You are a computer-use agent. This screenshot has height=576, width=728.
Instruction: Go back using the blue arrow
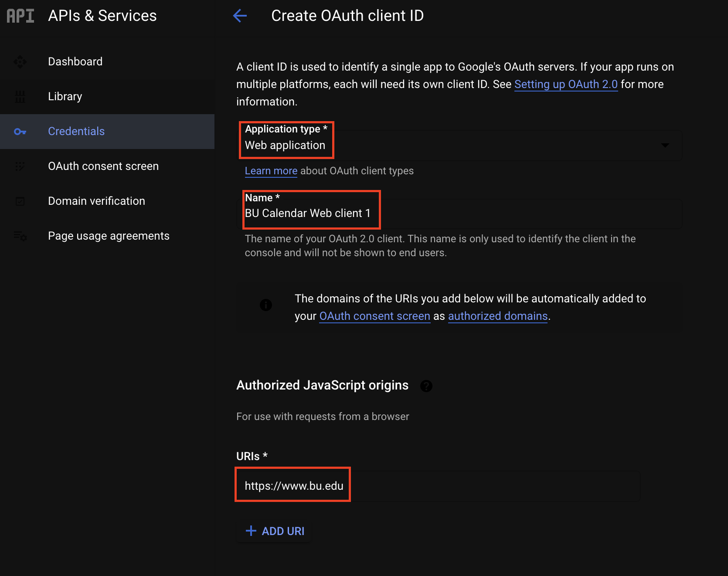pyautogui.click(x=240, y=16)
